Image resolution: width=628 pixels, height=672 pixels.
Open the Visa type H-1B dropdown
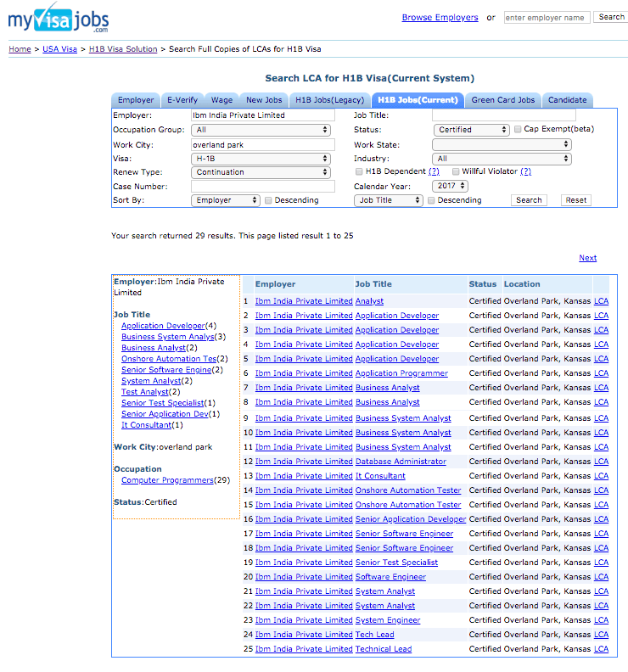coord(261,159)
